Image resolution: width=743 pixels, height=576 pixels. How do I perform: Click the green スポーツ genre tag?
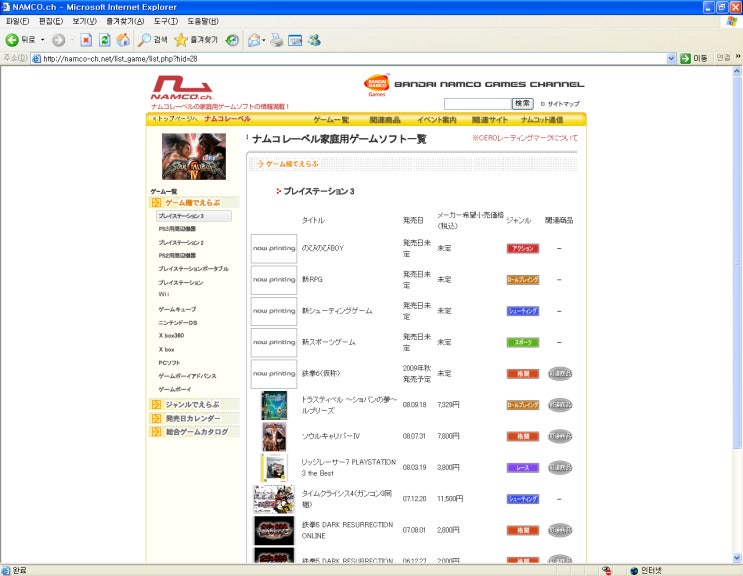523,342
